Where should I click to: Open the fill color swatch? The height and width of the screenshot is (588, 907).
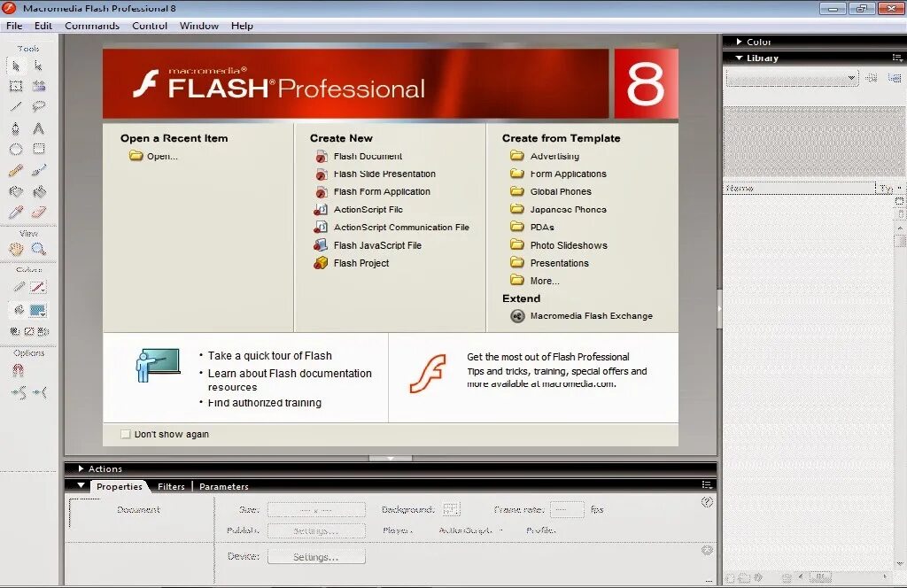pyautogui.click(x=37, y=311)
